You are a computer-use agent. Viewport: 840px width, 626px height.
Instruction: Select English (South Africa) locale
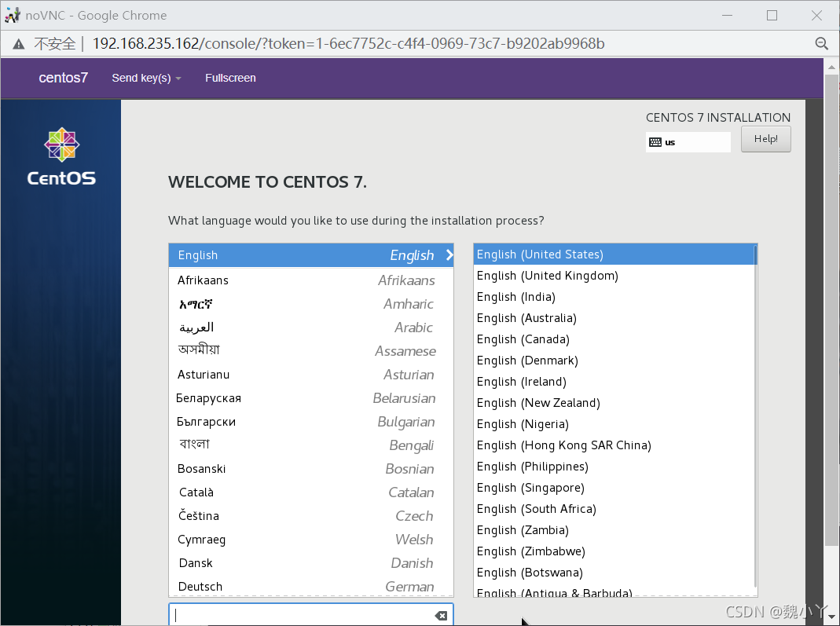614,509
